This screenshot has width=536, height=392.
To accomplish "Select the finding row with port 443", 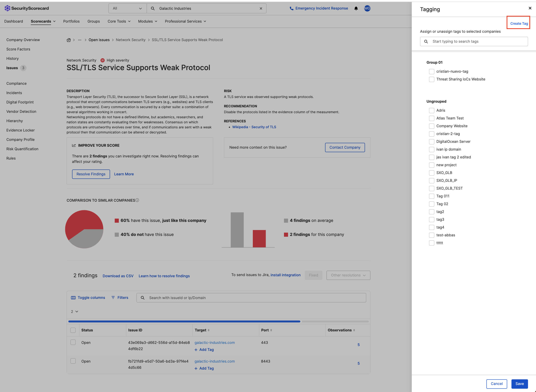I will pyautogui.click(x=73, y=342).
